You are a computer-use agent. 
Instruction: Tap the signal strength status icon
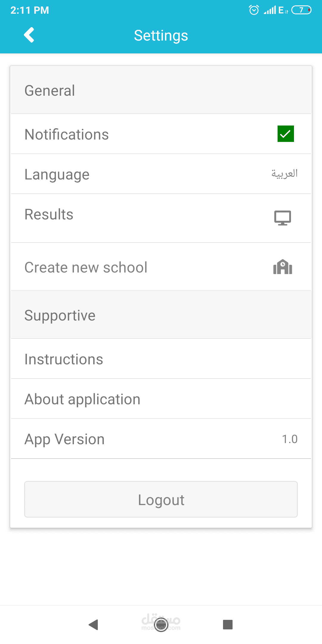point(270,10)
